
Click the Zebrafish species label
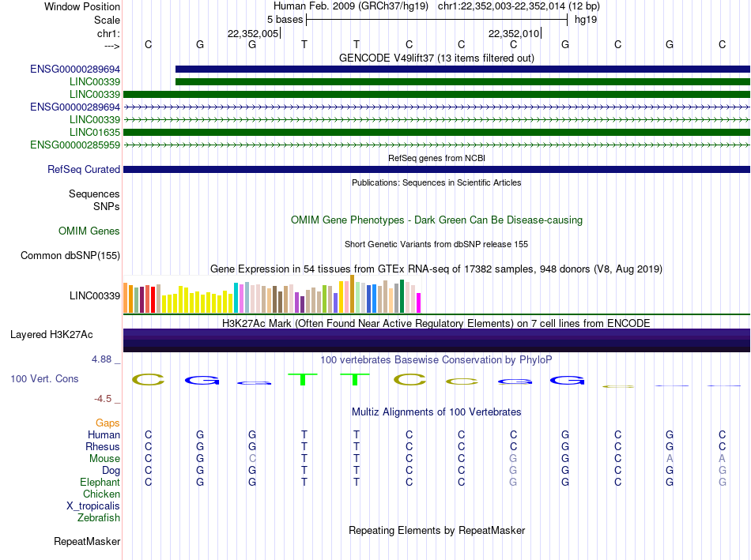coord(99,518)
